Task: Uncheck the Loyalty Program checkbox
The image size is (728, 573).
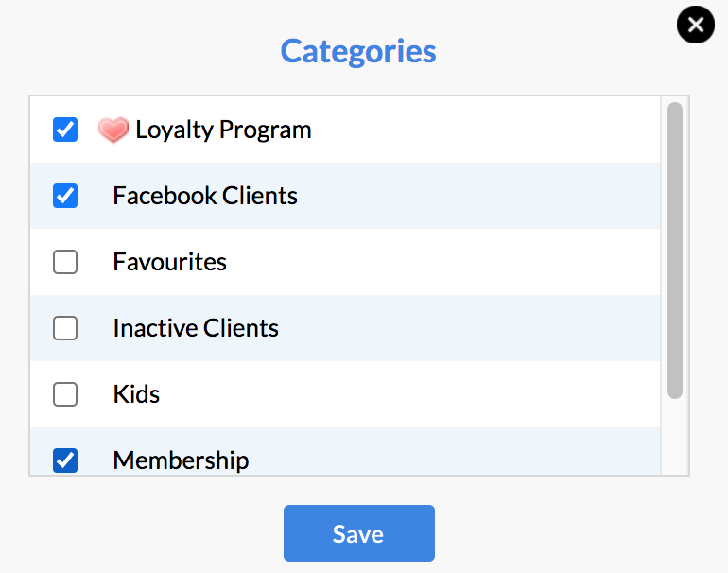Action: [65, 130]
